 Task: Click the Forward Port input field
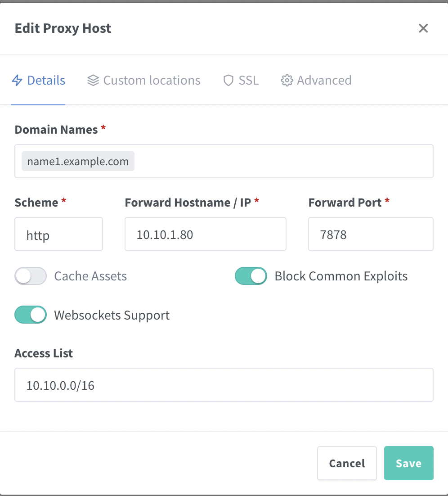coord(370,234)
